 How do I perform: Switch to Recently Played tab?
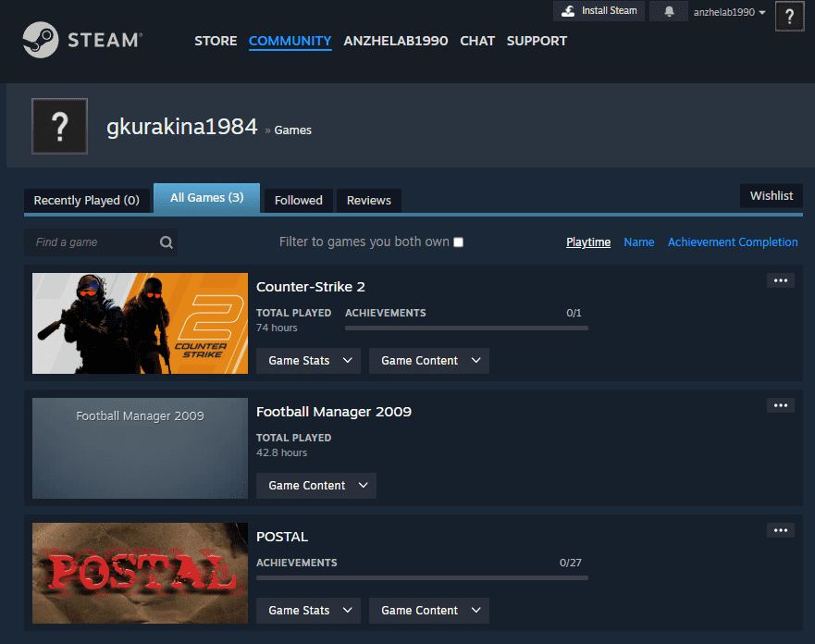pyautogui.click(x=86, y=200)
